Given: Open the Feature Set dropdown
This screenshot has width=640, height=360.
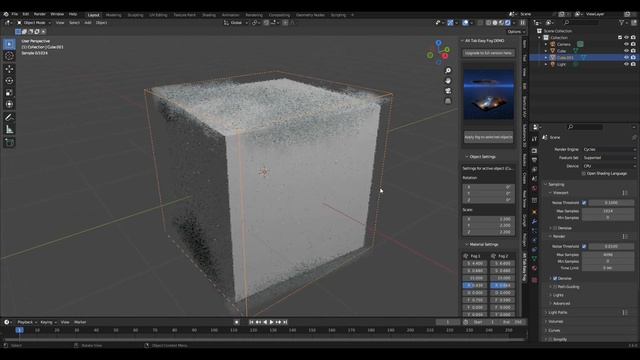Looking at the screenshot, I should point(609,158).
